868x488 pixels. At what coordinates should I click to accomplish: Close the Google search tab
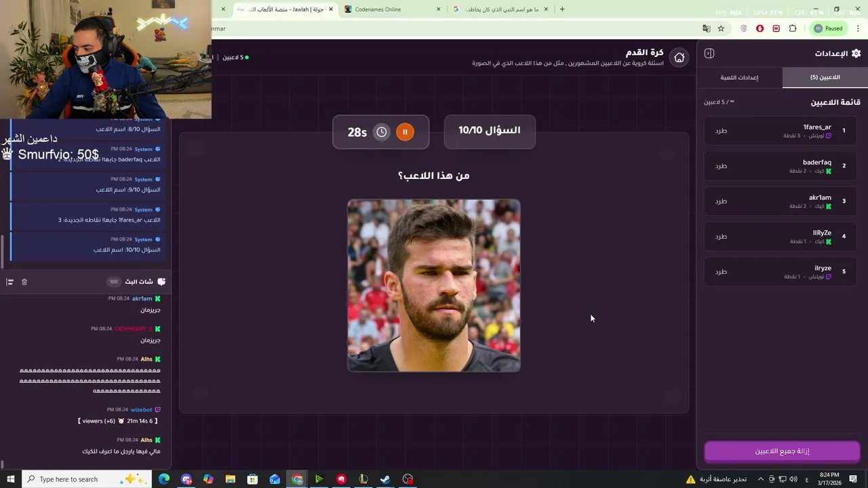(546, 9)
